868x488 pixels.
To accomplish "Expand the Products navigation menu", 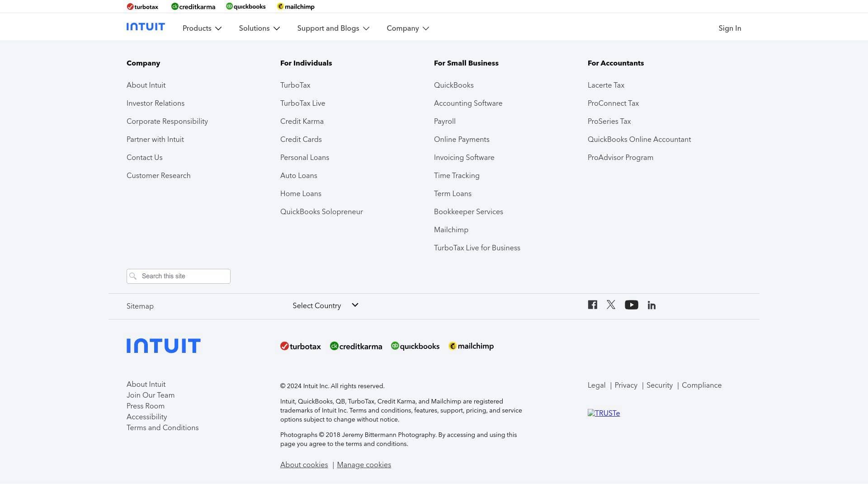I will coord(202,28).
